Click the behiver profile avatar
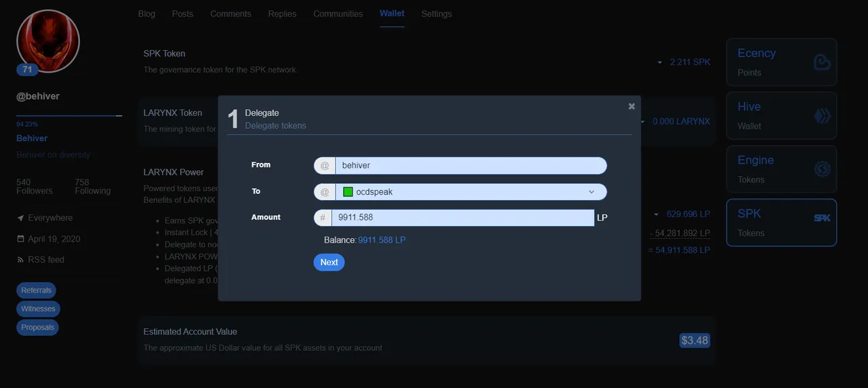The height and width of the screenshot is (388, 868). click(x=48, y=41)
